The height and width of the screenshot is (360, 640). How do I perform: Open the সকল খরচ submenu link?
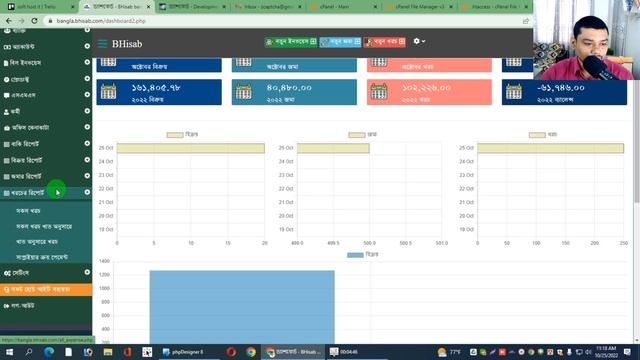pyautogui.click(x=28, y=211)
